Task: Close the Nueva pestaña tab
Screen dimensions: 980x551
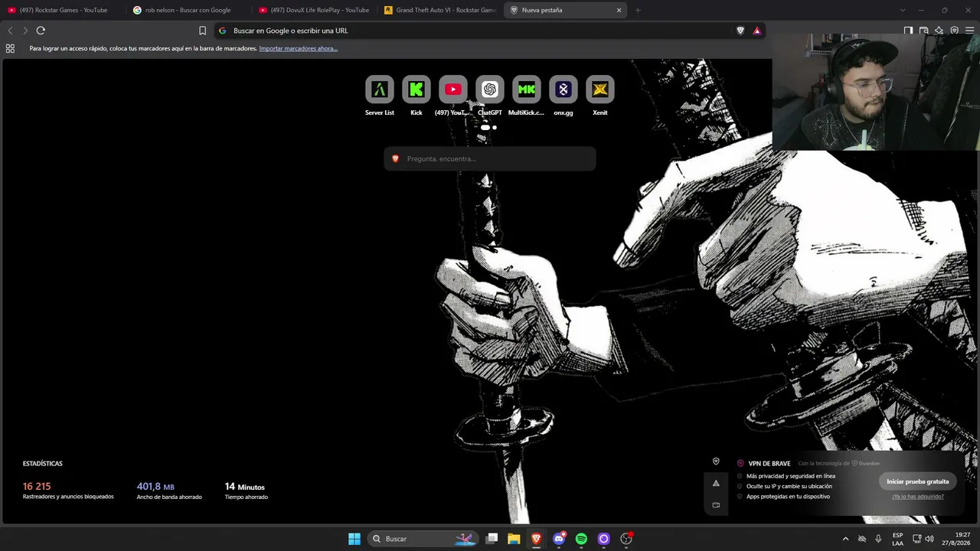Action: [x=619, y=10]
